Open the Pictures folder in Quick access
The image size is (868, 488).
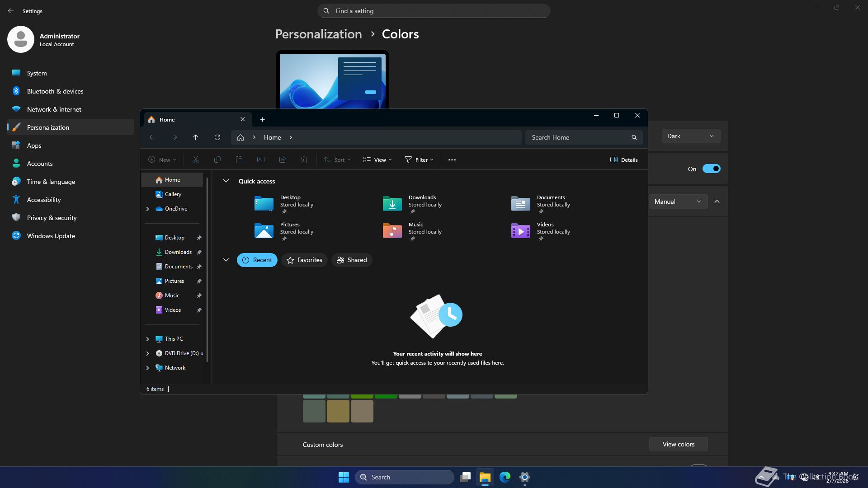click(x=264, y=230)
